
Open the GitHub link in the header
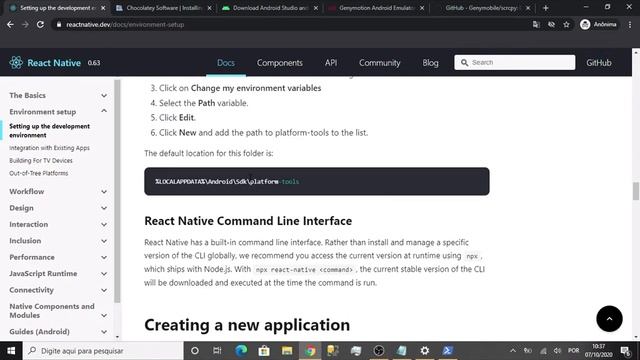coord(599,62)
